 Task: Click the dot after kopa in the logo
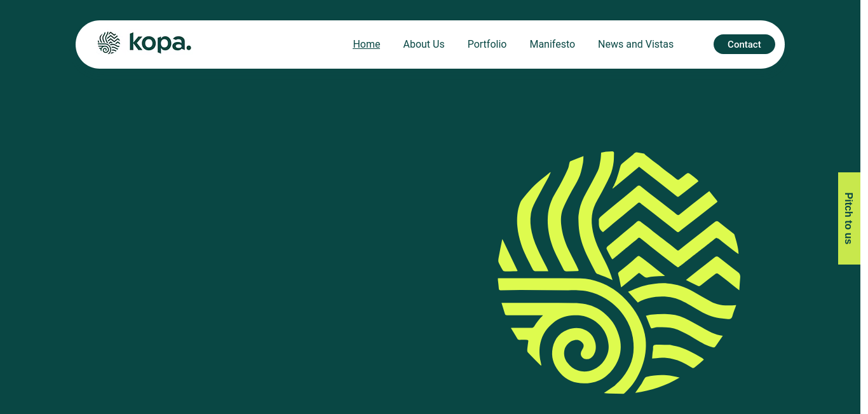click(x=188, y=48)
